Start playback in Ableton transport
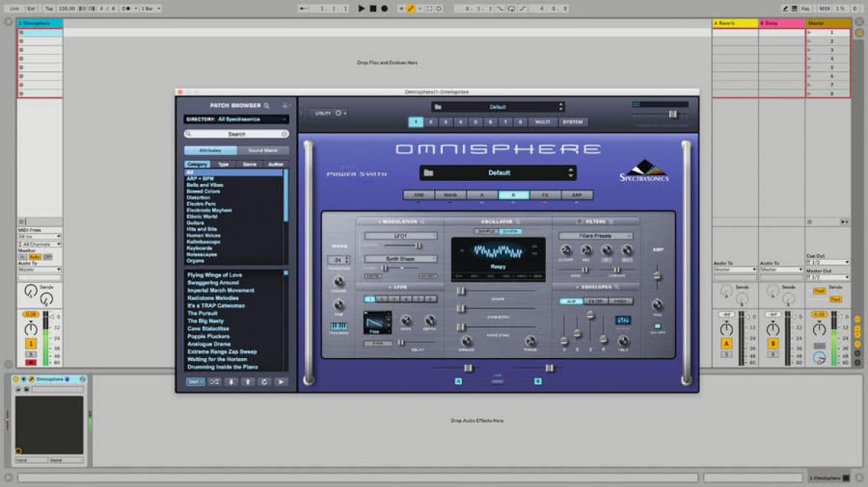The height and width of the screenshot is (487, 868). 361,8
